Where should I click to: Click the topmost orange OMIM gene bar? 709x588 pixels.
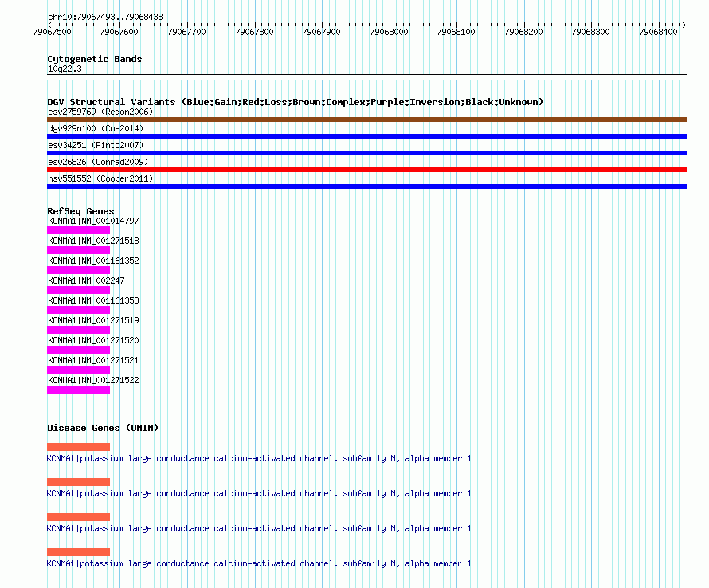pyautogui.click(x=78, y=447)
